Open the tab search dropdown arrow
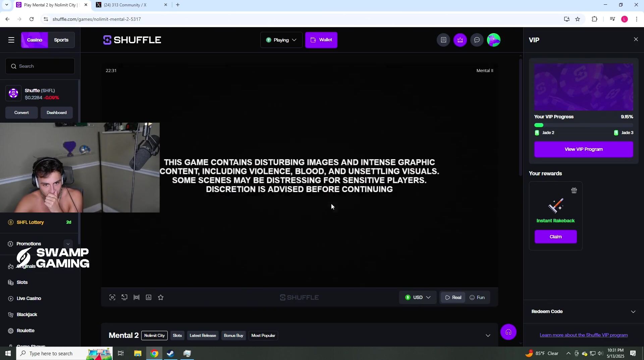This screenshot has width=644, height=360. (6, 5)
